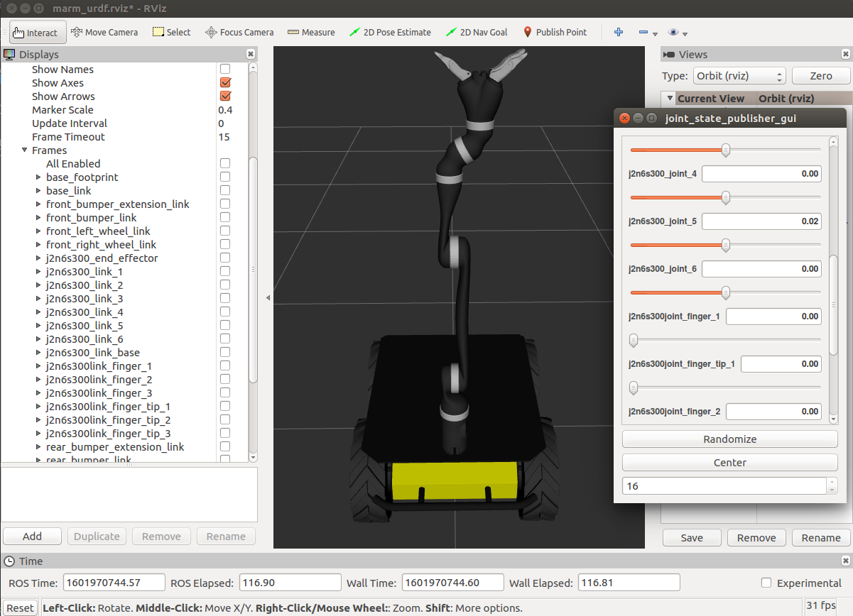Click the Save view button
This screenshot has width=853, height=616.
coord(692,538)
